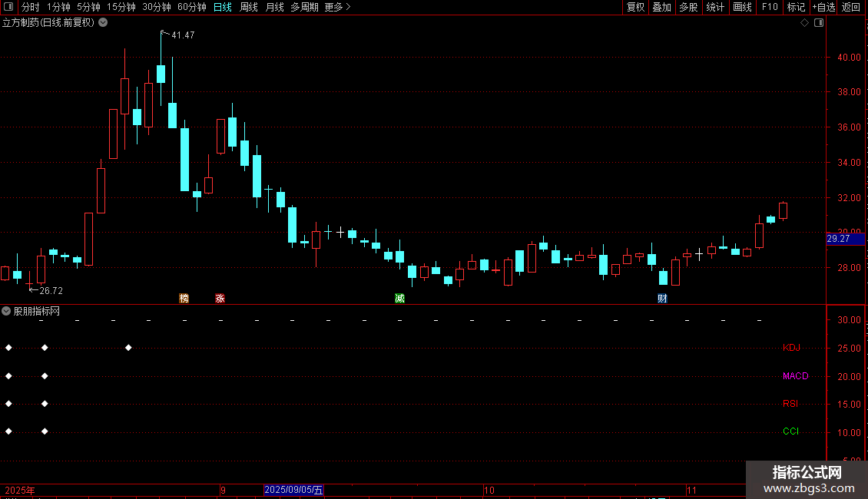Click month 11 marker on time axis
Viewport: 868px width, 499px height.
coord(691,490)
